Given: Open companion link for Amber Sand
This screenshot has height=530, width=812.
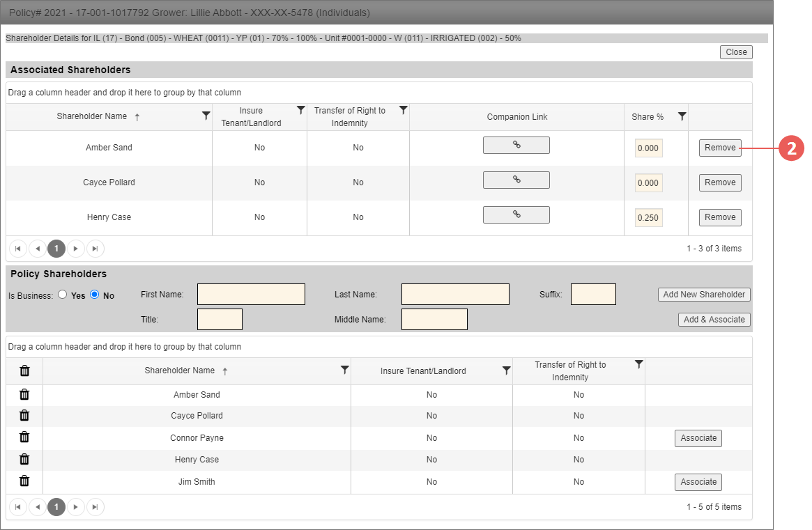Looking at the screenshot, I should pyautogui.click(x=516, y=146).
